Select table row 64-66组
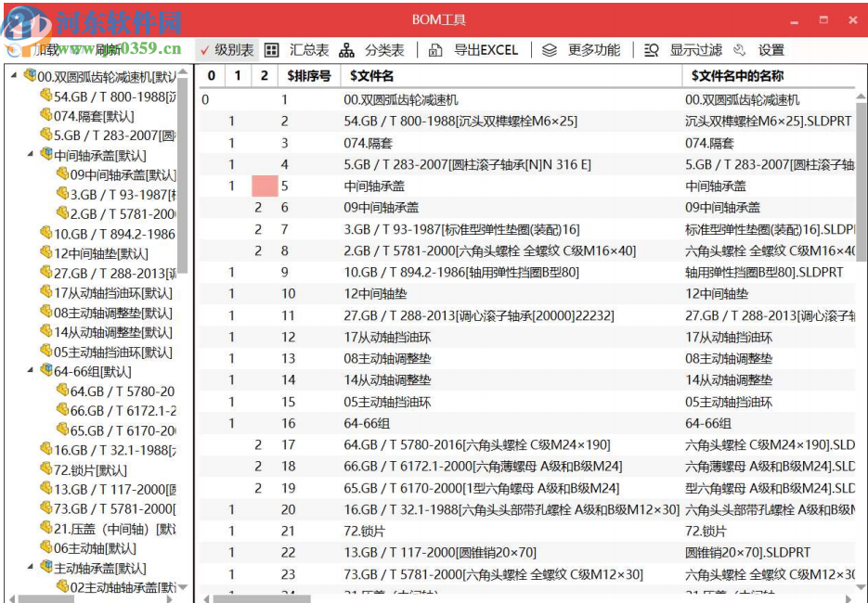The width and height of the screenshot is (868, 603). [527, 423]
